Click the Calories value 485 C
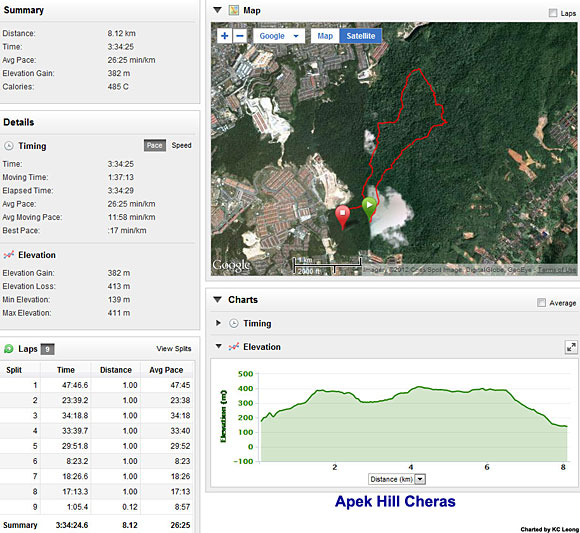This screenshot has width=580, height=533. (x=118, y=87)
